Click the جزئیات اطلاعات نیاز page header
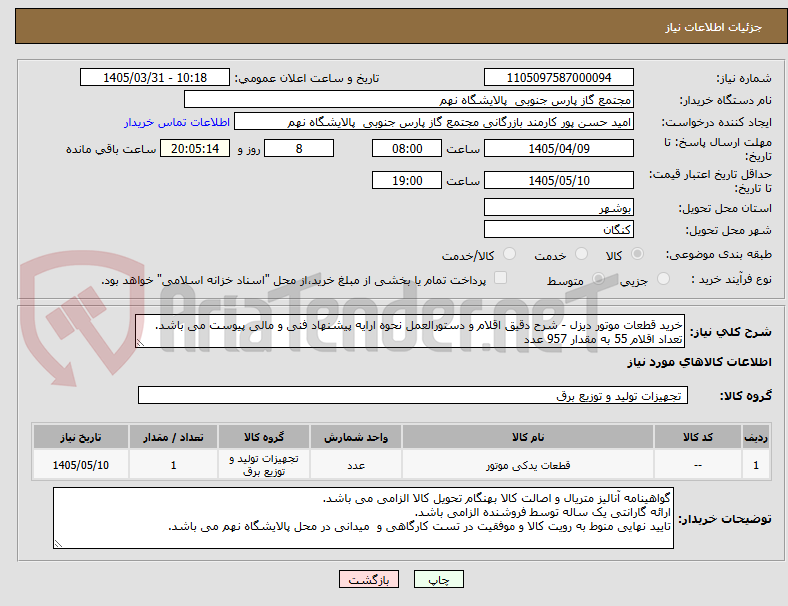Image resolution: width=788 pixels, height=606 pixels. pos(713,27)
